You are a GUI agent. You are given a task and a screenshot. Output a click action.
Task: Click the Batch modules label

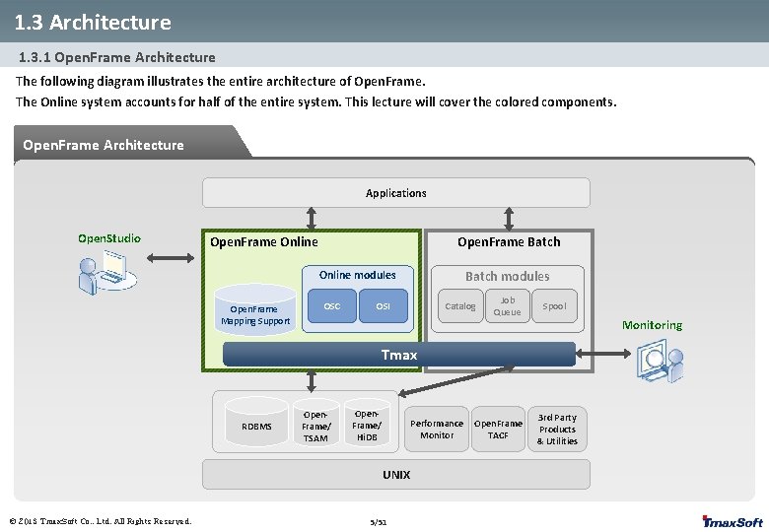tap(507, 276)
